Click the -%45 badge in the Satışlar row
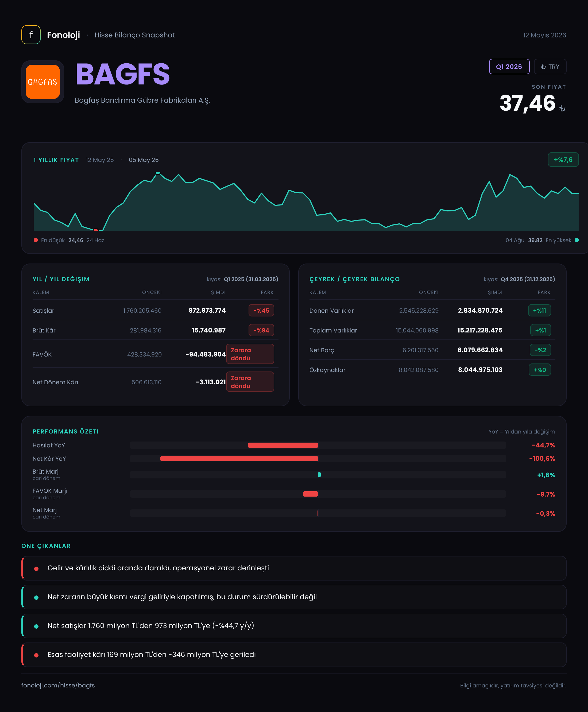 click(x=261, y=311)
